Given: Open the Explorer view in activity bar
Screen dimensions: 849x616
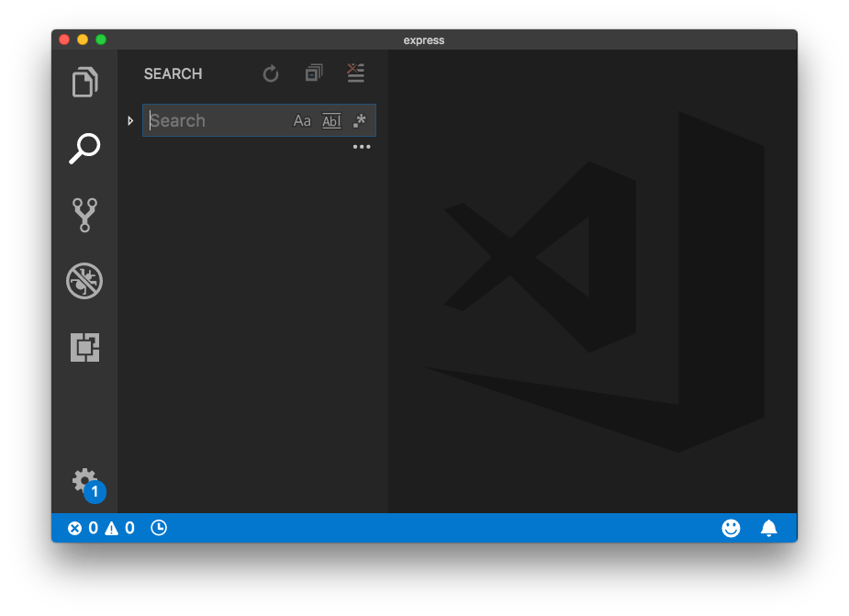Looking at the screenshot, I should pos(84,82).
